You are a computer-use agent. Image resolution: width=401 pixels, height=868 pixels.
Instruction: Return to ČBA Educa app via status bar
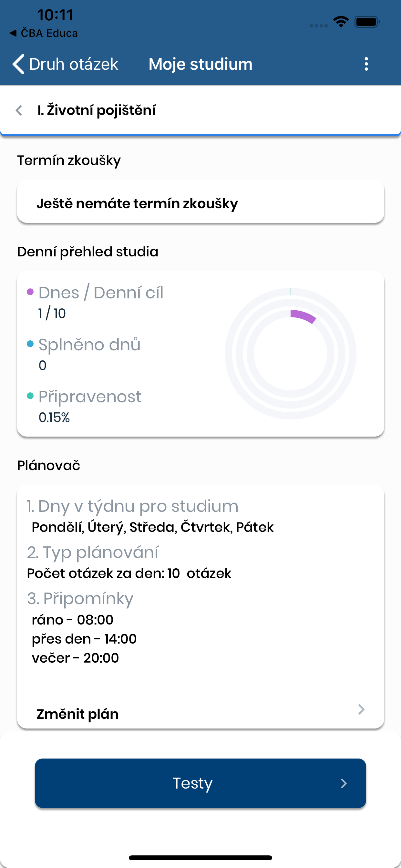[x=44, y=33]
